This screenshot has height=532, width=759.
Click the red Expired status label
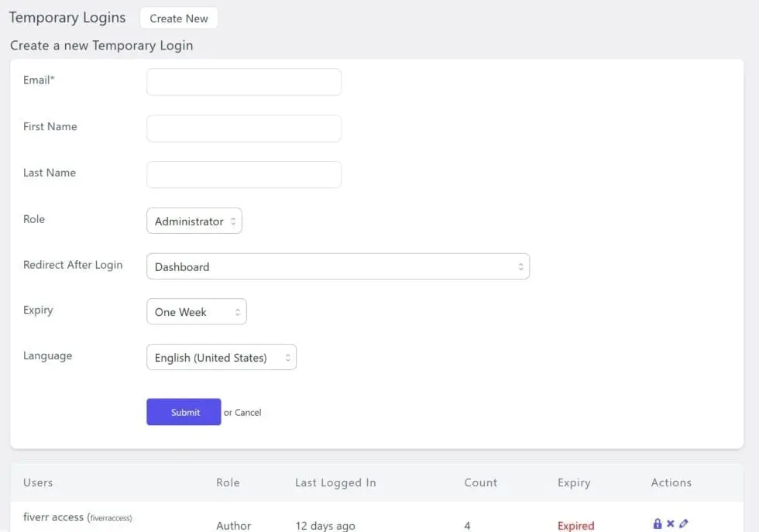coord(576,525)
